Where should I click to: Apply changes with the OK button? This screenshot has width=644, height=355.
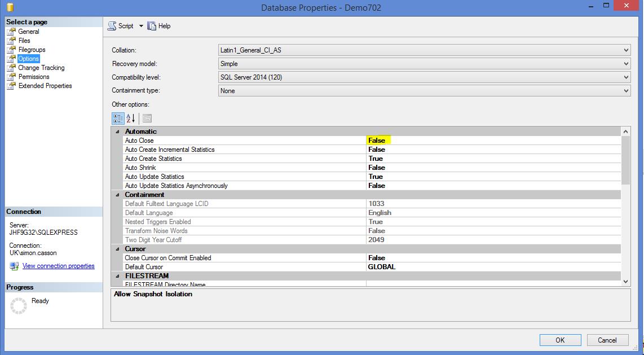pyautogui.click(x=560, y=340)
